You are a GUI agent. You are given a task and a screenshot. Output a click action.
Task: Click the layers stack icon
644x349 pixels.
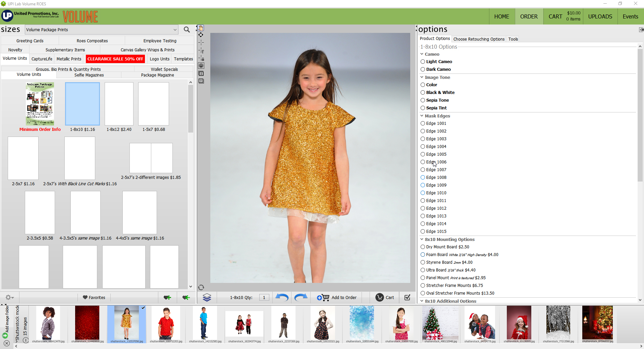click(x=207, y=297)
